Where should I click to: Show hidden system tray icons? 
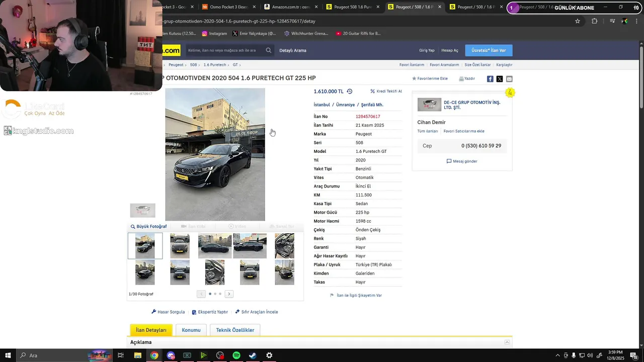coord(557,355)
